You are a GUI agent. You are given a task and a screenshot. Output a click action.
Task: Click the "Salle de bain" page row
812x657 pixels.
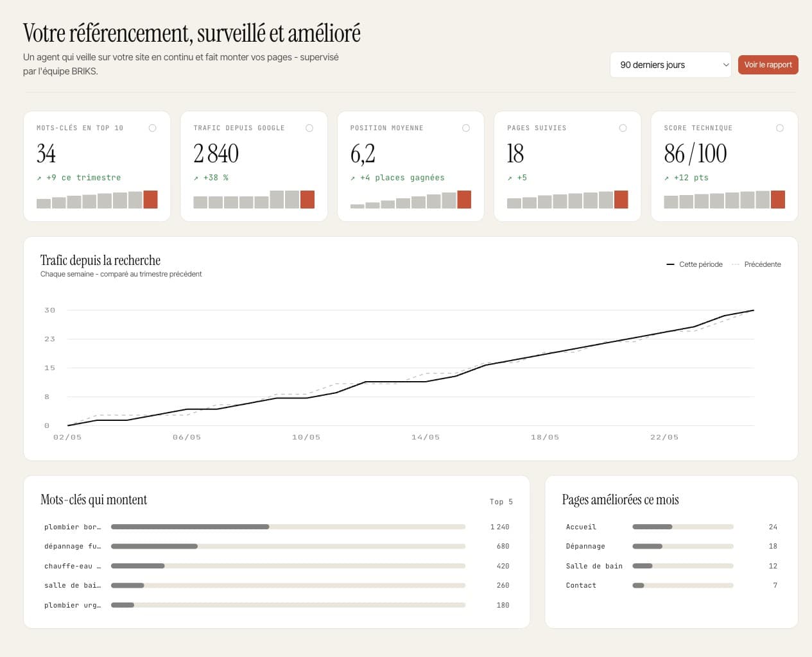[671, 566]
